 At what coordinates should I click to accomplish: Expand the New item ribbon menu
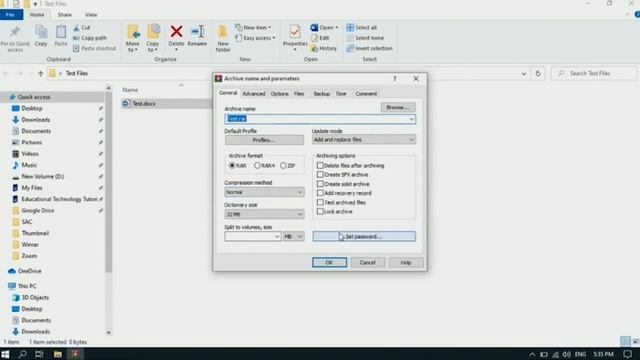(x=253, y=27)
